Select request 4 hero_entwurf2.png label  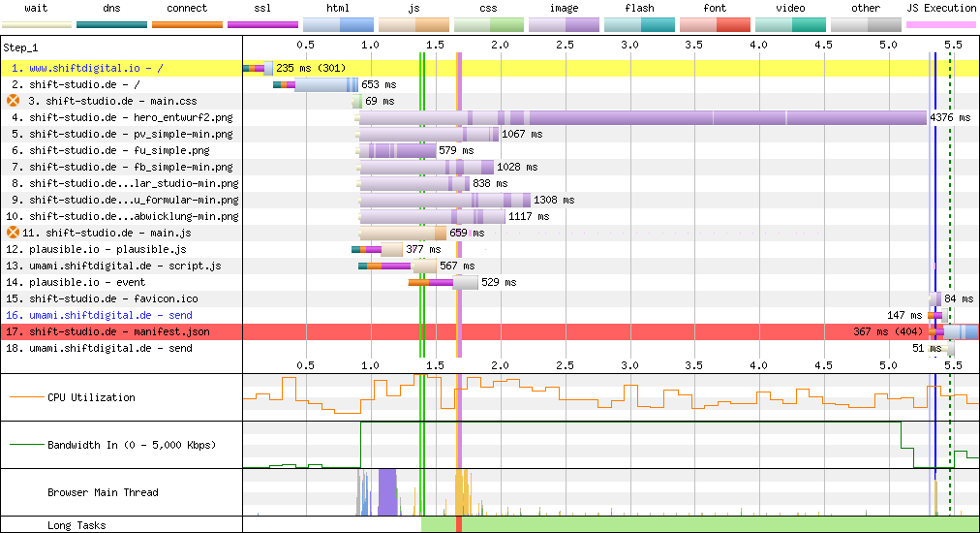pyautogui.click(x=122, y=117)
